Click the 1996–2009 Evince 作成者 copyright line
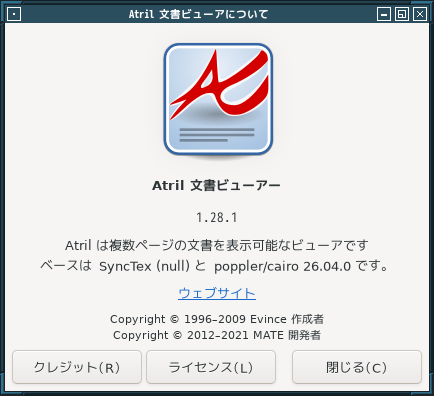The height and width of the screenshot is (396, 434). coord(217,319)
